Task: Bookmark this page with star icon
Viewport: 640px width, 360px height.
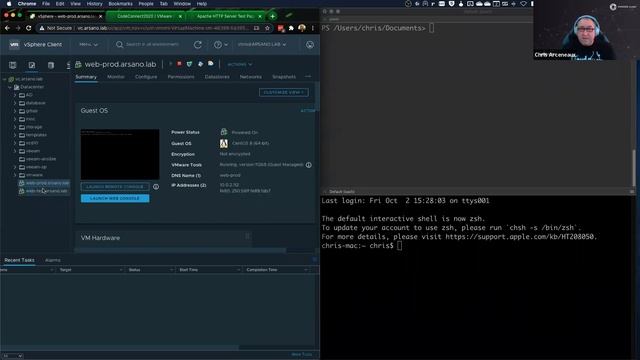Action: 267,28
